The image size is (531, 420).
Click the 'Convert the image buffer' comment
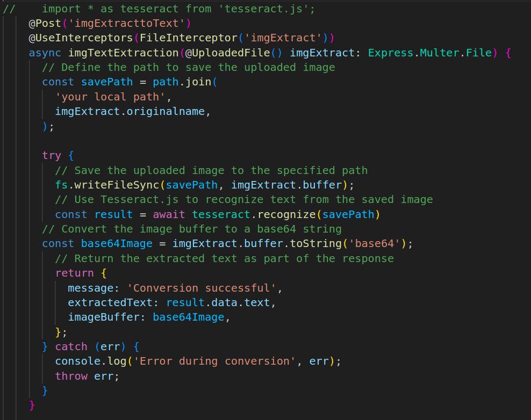point(192,229)
